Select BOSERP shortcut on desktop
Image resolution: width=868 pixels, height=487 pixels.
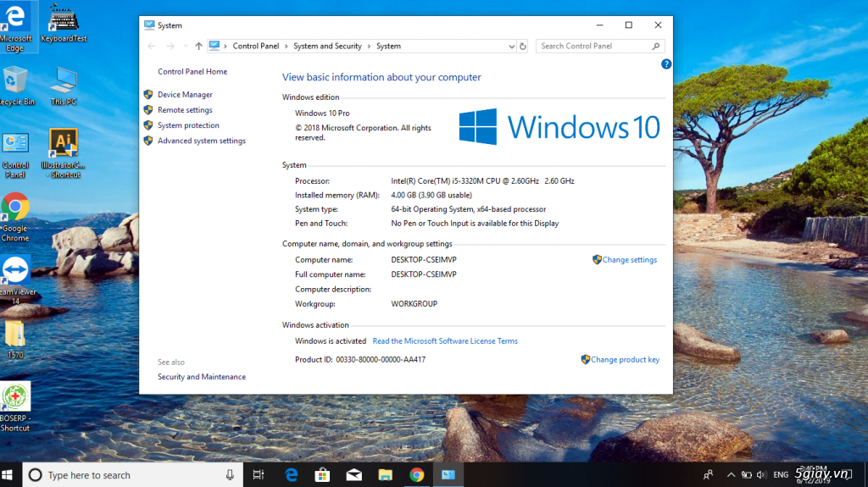(15, 407)
